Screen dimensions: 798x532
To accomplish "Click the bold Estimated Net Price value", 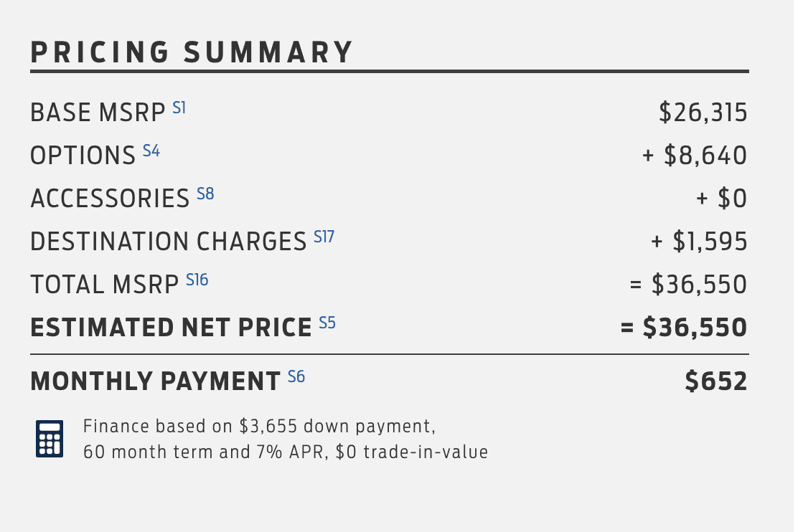I will 684,328.
